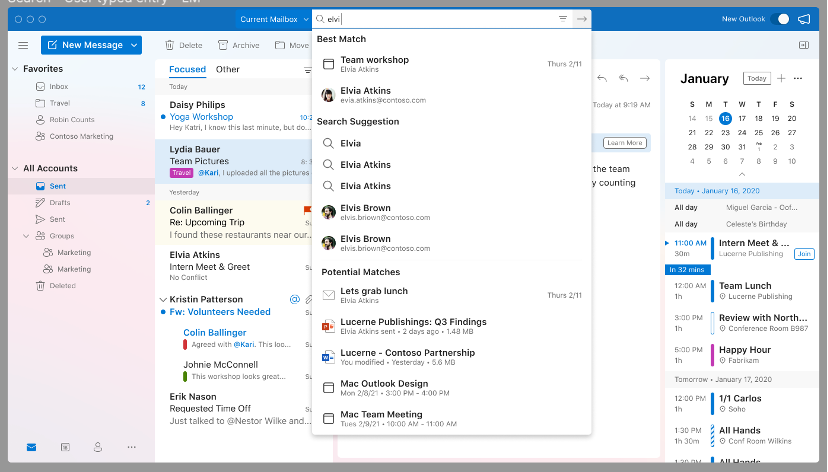This screenshot has height=472, width=828.
Task: Click the calendar view icon at bottom
Action: click(65, 447)
